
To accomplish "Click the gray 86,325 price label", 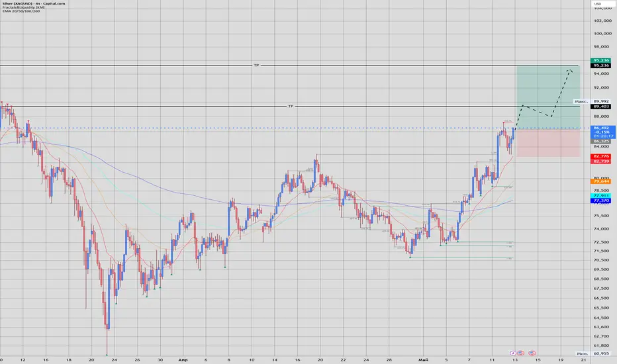I will point(601,141).
